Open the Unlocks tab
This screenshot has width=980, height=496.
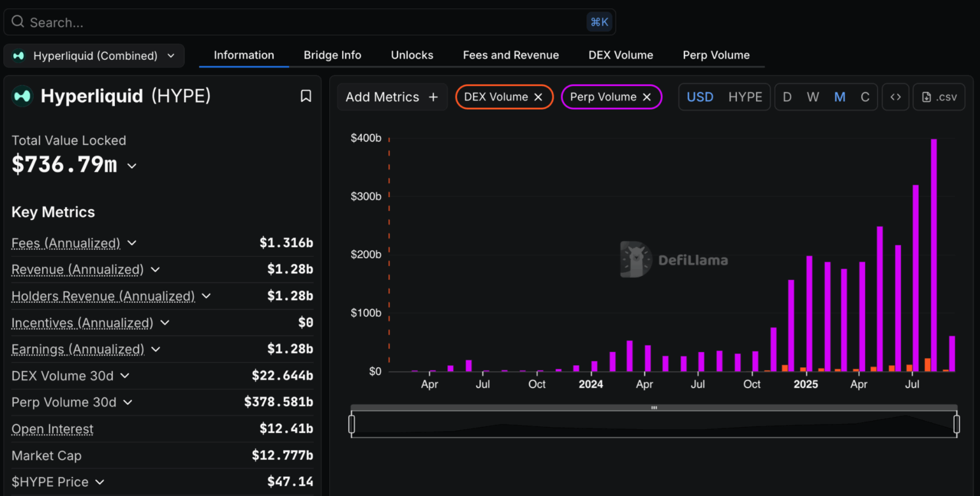click(412, 55)
